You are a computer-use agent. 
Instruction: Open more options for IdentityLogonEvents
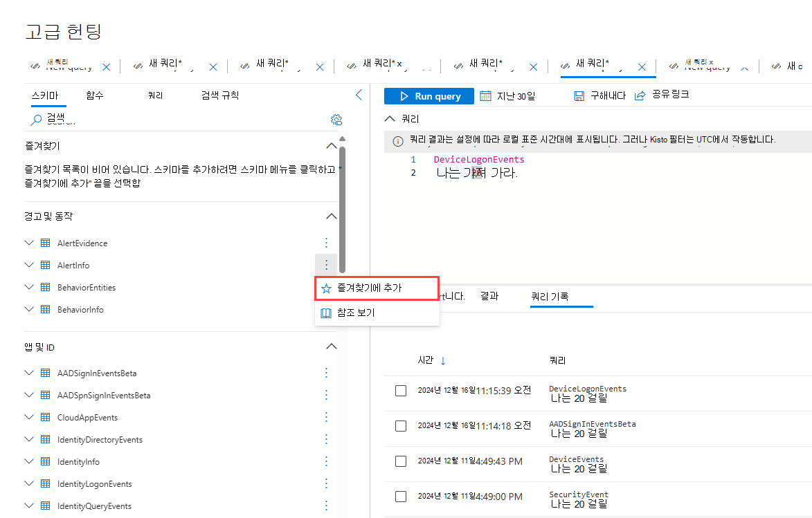click(326, 483)
